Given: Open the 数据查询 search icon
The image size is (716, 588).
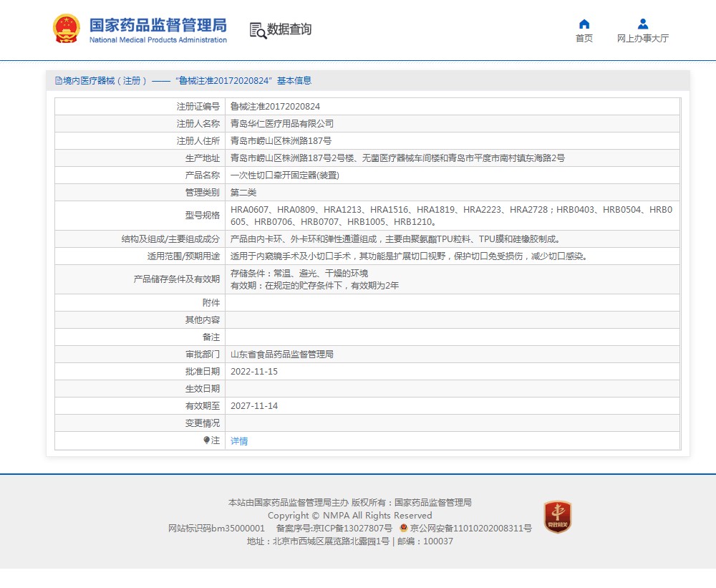Looking at the screenshot, I should (258, 30).
